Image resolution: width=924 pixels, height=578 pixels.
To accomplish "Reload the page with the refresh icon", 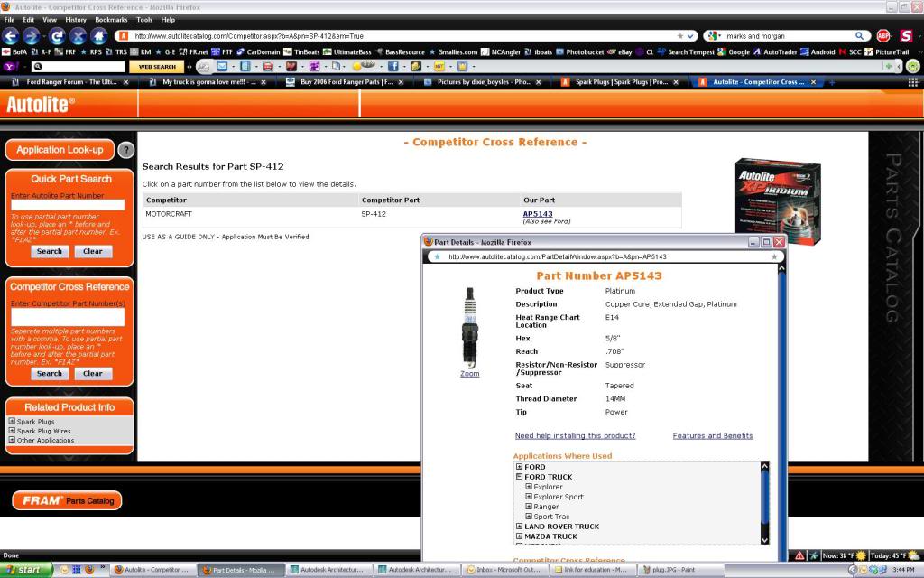I will 57,36.
